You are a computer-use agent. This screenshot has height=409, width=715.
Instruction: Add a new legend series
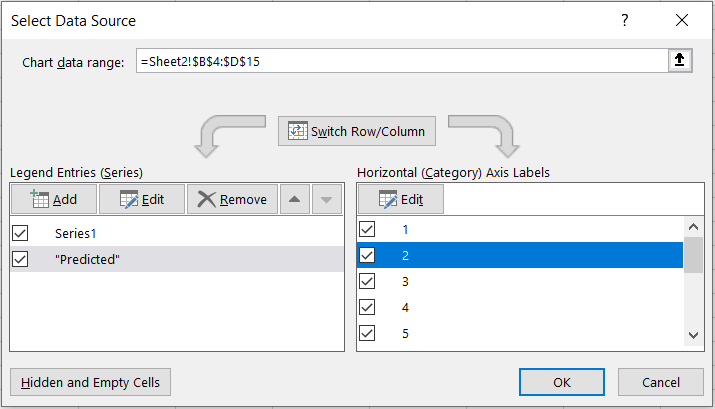click(54, 199)
